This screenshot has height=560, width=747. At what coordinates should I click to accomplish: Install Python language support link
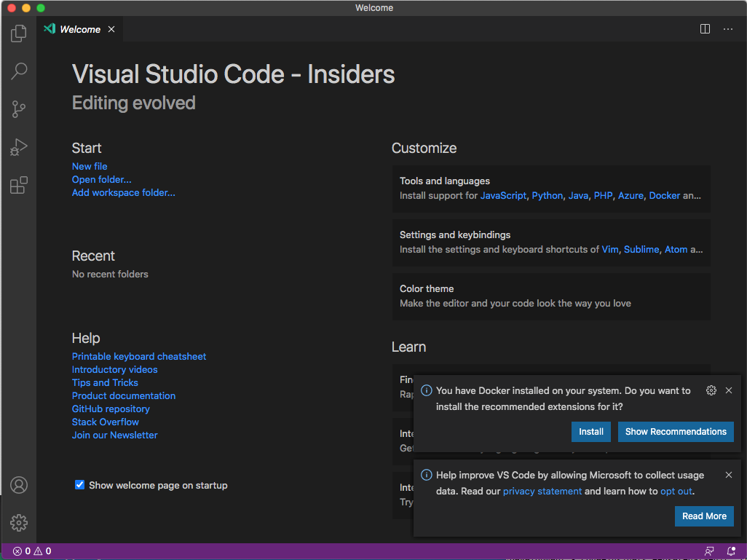[x=547, y=195]
